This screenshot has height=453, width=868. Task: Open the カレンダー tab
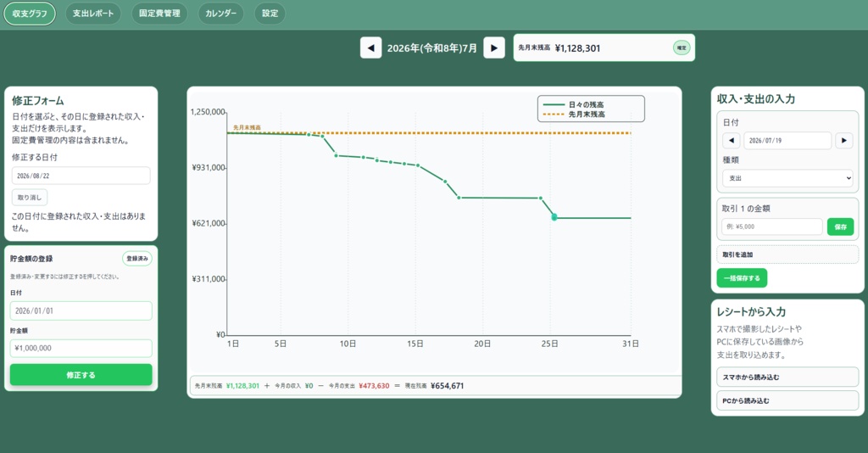220,14
